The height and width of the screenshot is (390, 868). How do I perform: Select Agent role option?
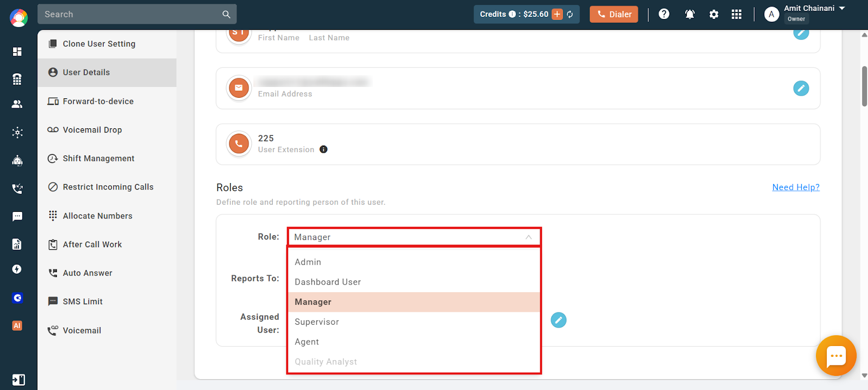414,342
